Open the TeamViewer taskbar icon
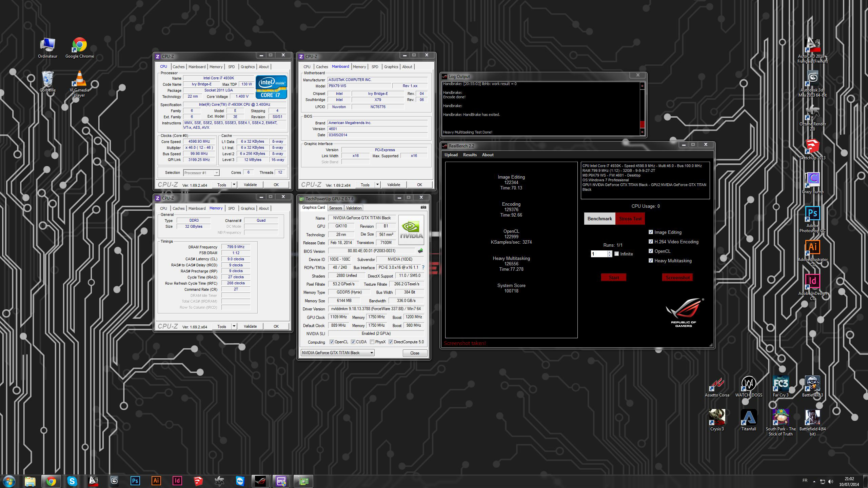868x488 pixels. pyautogui.click(x=240, y=481)
